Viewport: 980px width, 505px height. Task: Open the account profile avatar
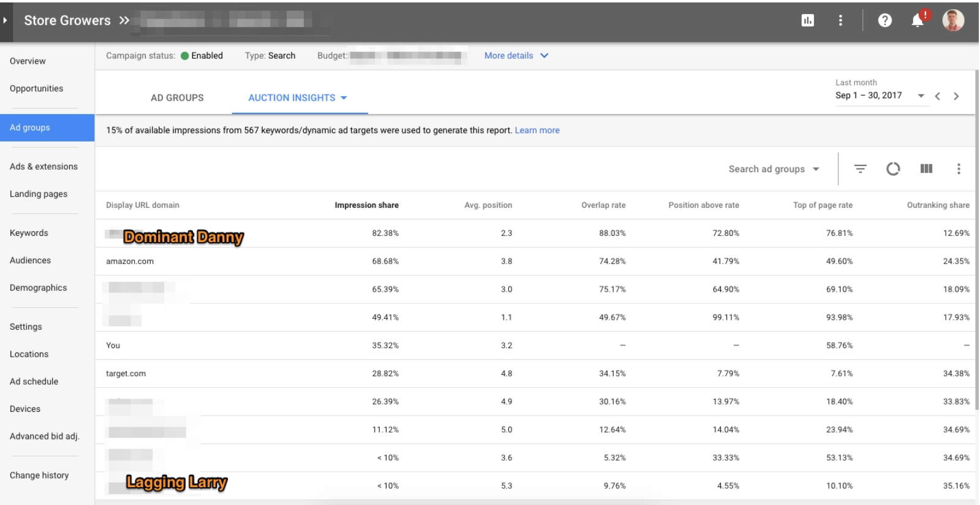[x=953, y=20]
